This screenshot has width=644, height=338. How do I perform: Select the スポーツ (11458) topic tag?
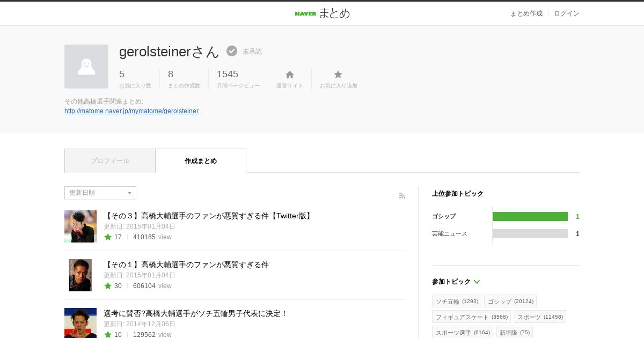pyautogui.click(x=540, y=317)
